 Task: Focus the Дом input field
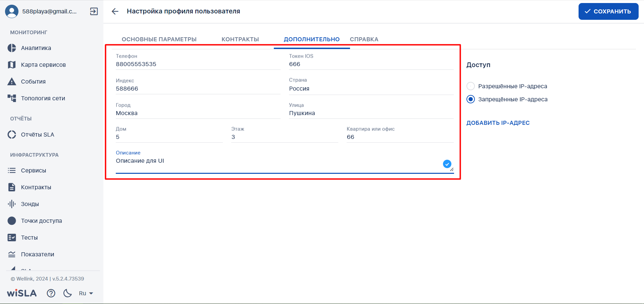click(169, 137)
